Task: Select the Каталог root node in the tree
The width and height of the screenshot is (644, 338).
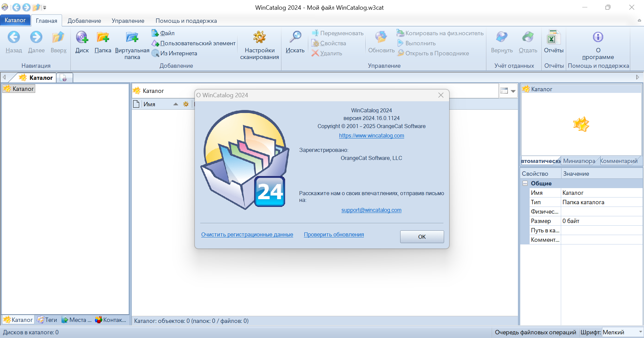Action: [19, 89]
